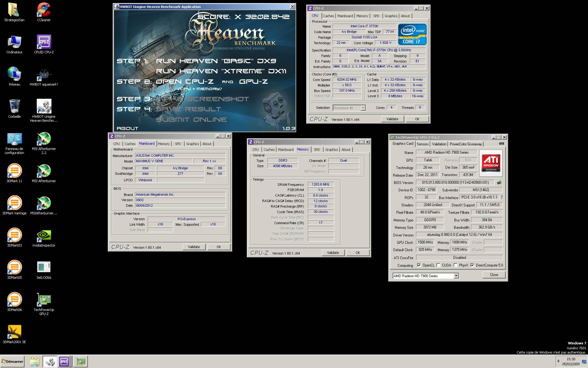Click the MAXIMUS V GENE model field

pos(164,161)
